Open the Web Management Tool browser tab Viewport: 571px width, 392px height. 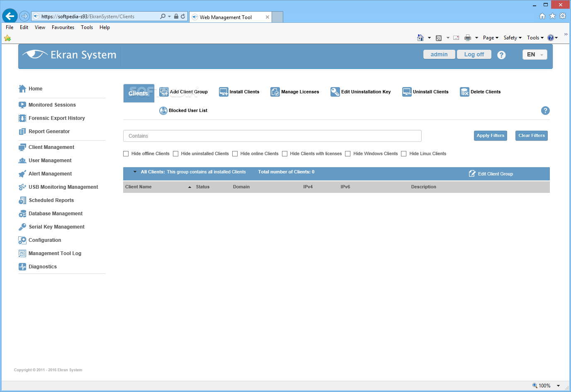[x=230, y=17]
